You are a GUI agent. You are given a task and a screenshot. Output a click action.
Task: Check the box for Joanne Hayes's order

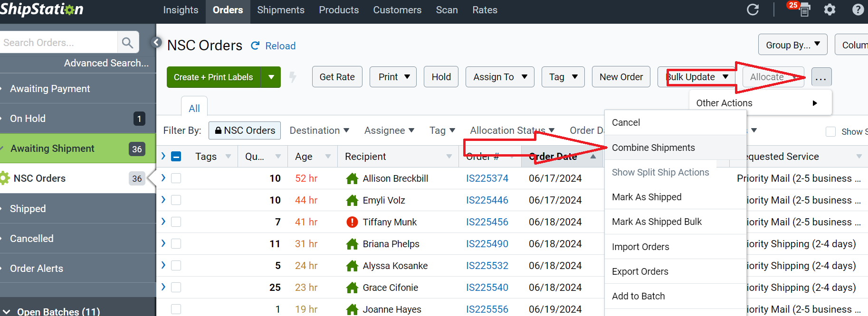coord(176,309)
